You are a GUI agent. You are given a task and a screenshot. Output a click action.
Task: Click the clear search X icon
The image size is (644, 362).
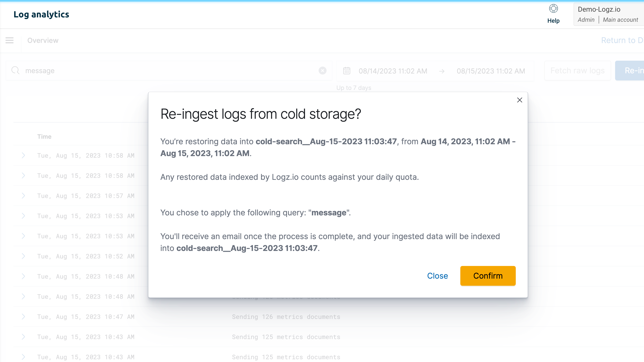[x=322, y=71]
